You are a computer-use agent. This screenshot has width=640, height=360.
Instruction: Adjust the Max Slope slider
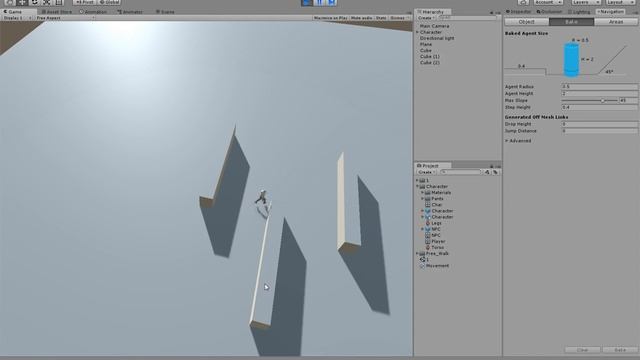589,100
